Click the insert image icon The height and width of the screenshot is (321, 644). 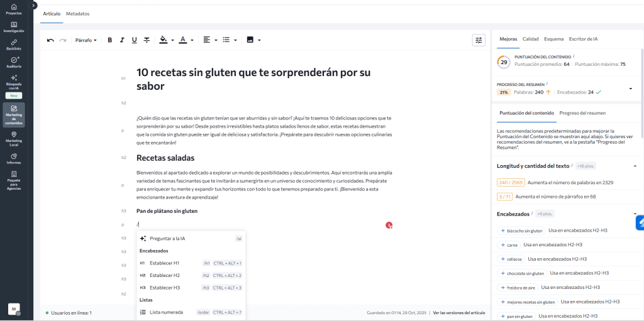(x=250, y=40)
